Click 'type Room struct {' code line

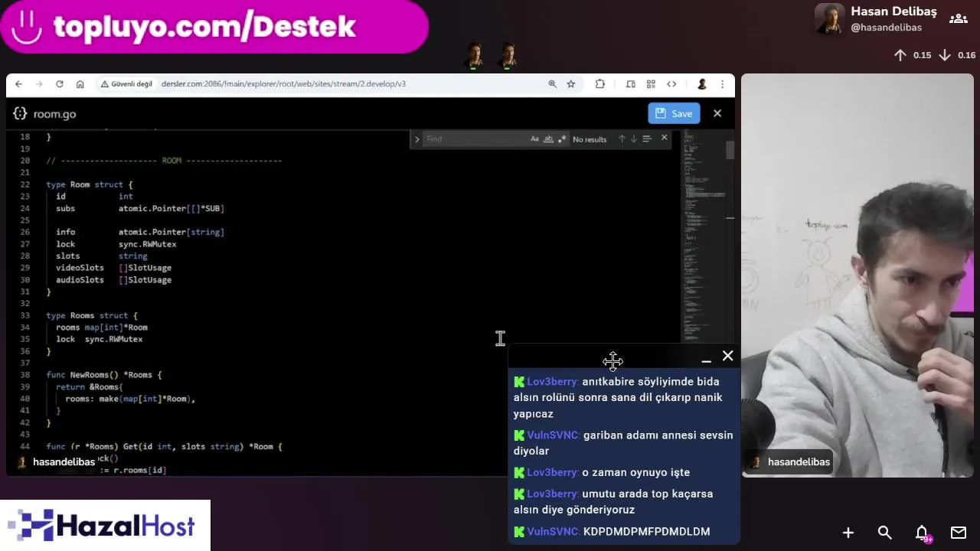pos(89,184)
